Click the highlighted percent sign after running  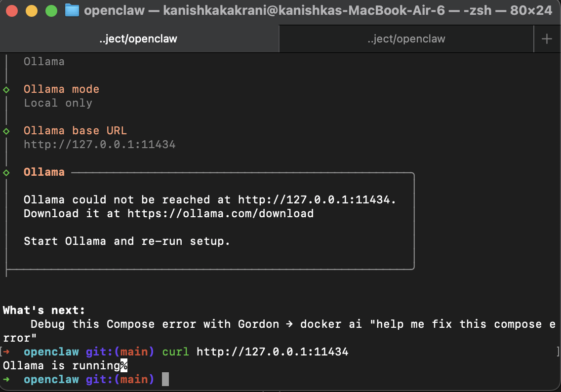click(124, 365)
